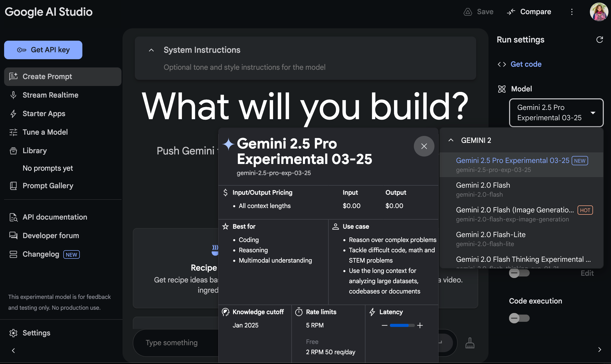Click the Library stack icon
The width and height of the screenshot is (611, 364).
(x=13, y=151)
